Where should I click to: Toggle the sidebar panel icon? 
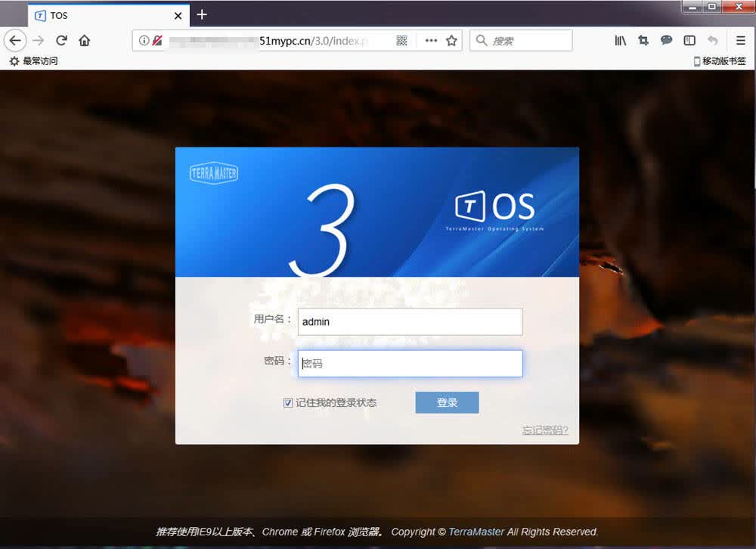[x=689, y=41]
